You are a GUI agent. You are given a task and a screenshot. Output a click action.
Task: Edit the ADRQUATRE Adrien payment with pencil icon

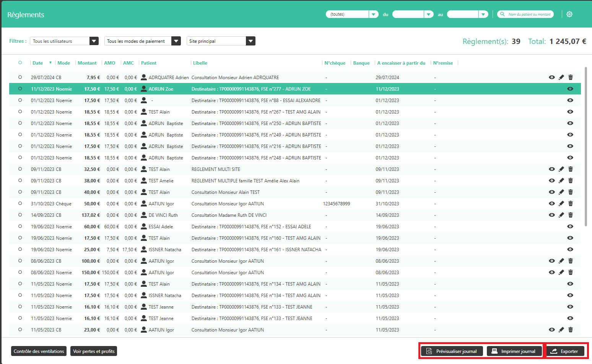point(561,77)
